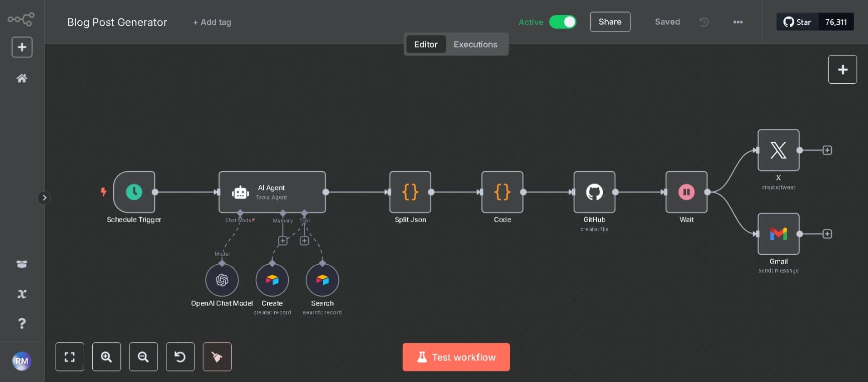
Task: Click the Test workflow button
Action: pyautogui.click(x=456, y=357)
